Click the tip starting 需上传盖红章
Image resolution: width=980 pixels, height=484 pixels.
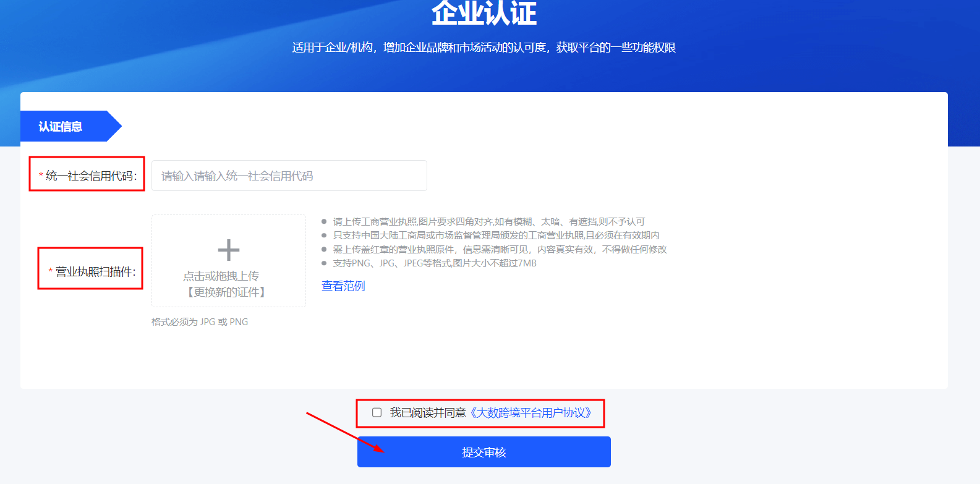[x=500, y=249]
